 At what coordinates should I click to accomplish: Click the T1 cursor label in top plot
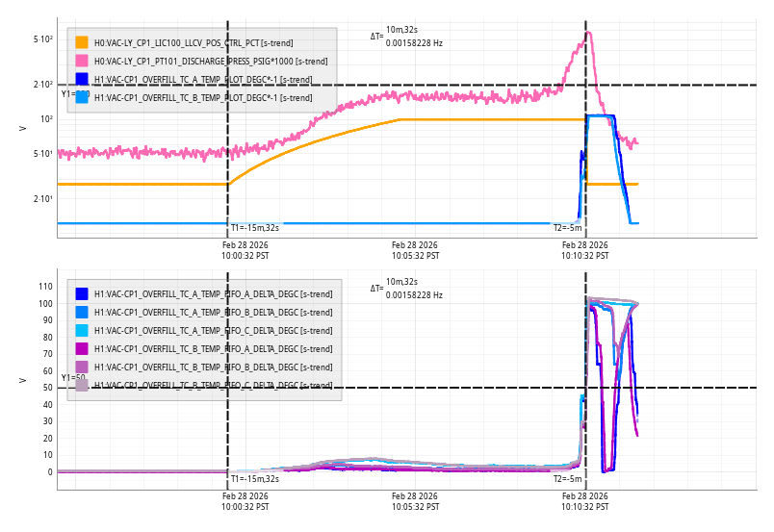click(254, 228)
